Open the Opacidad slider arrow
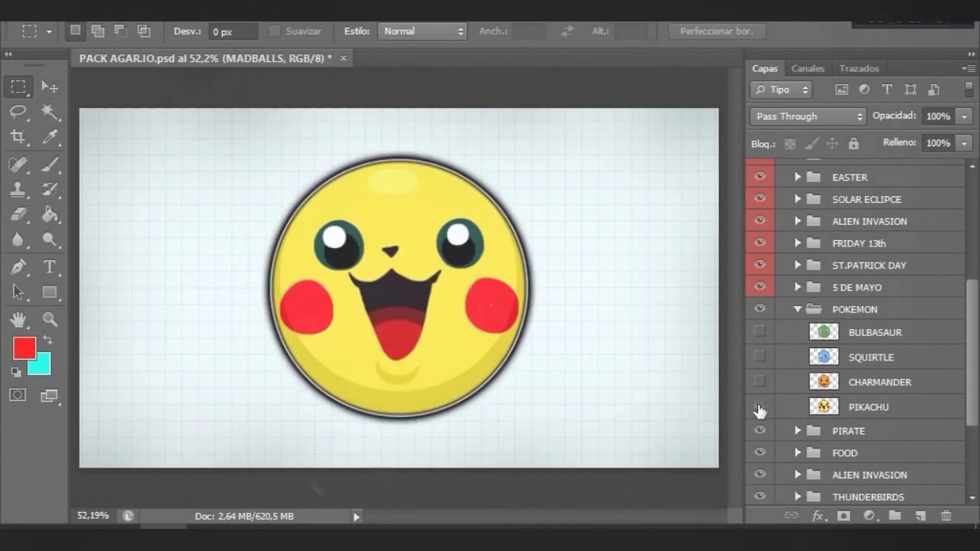This screenshot has width=980, height=551. [x=964, y=116]
